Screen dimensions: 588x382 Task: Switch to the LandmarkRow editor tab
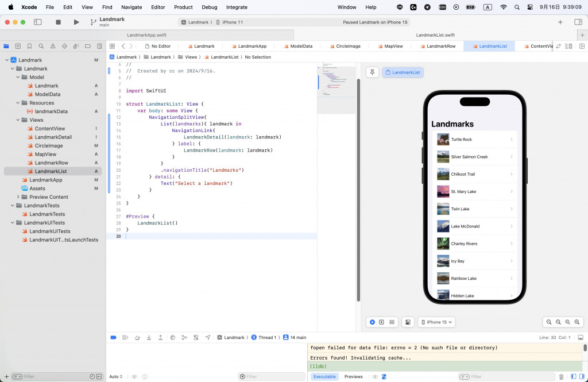coord(437,46)
